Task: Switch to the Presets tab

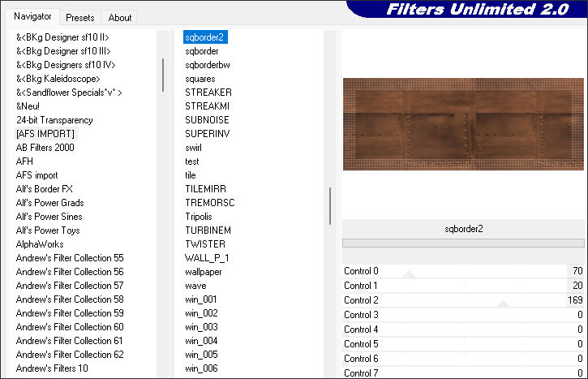Action: pos(79,17)
